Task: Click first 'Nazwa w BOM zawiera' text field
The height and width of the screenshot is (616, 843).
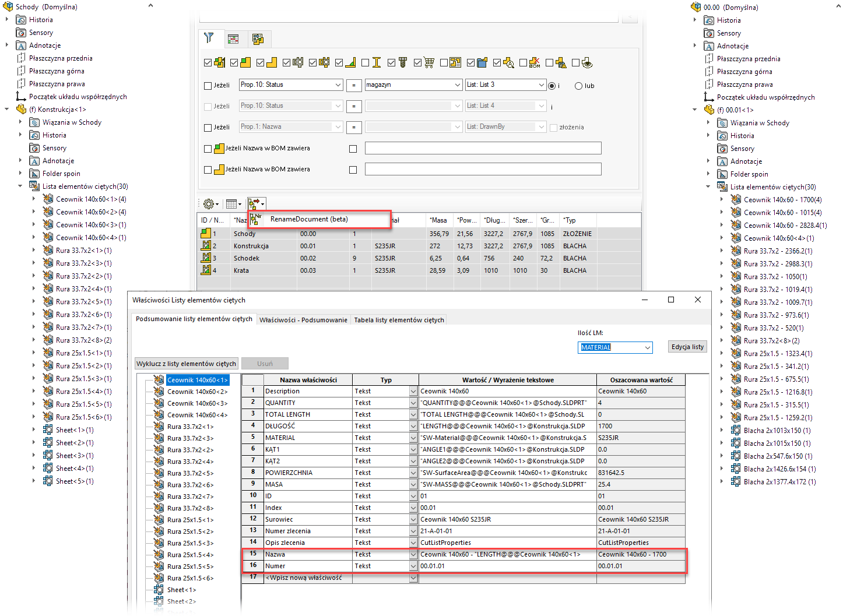Action: pos(483,149)
